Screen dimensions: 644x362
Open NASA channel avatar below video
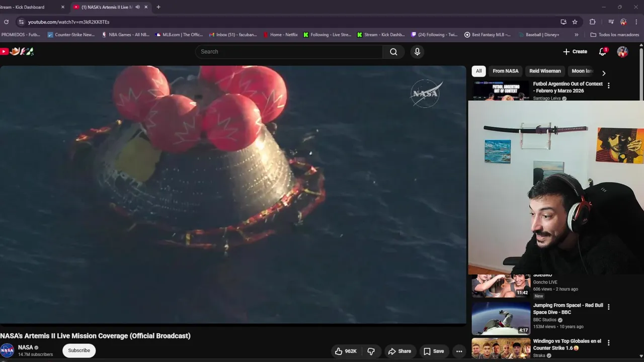point(7,350)
